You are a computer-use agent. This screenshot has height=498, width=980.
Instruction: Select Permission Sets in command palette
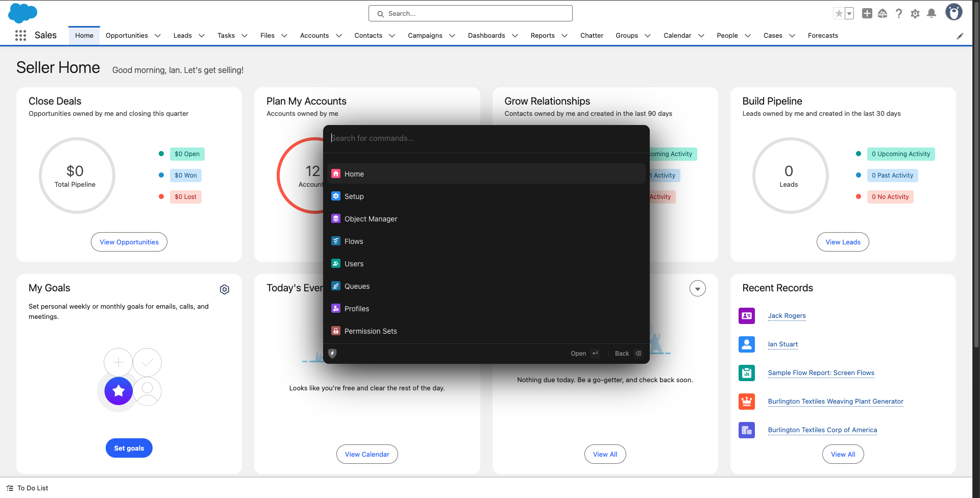click(486, 331)
